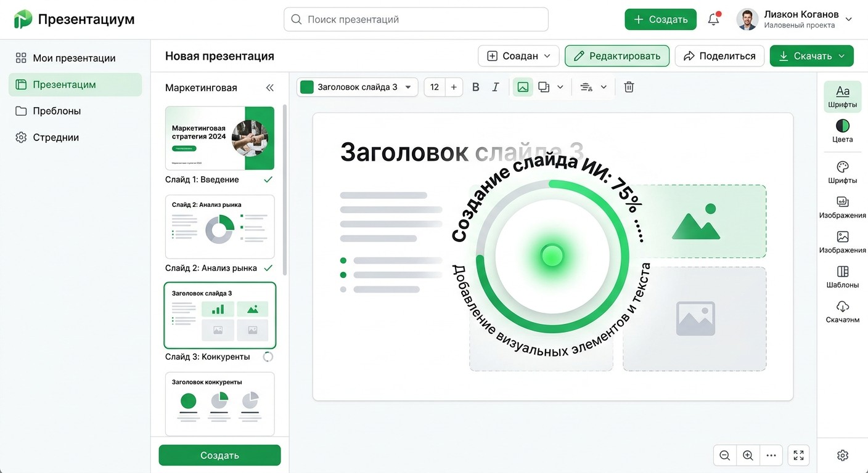
Task: Open the cloud download panel
Action: [842, 312]
